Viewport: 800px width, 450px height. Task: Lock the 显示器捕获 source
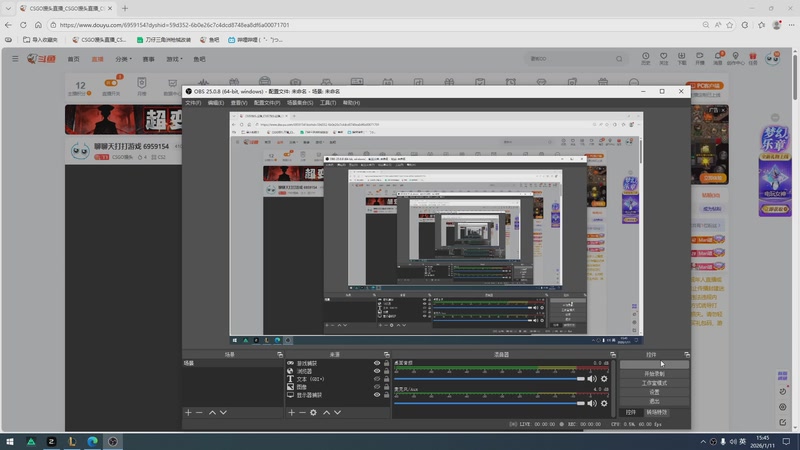[386, 395]
